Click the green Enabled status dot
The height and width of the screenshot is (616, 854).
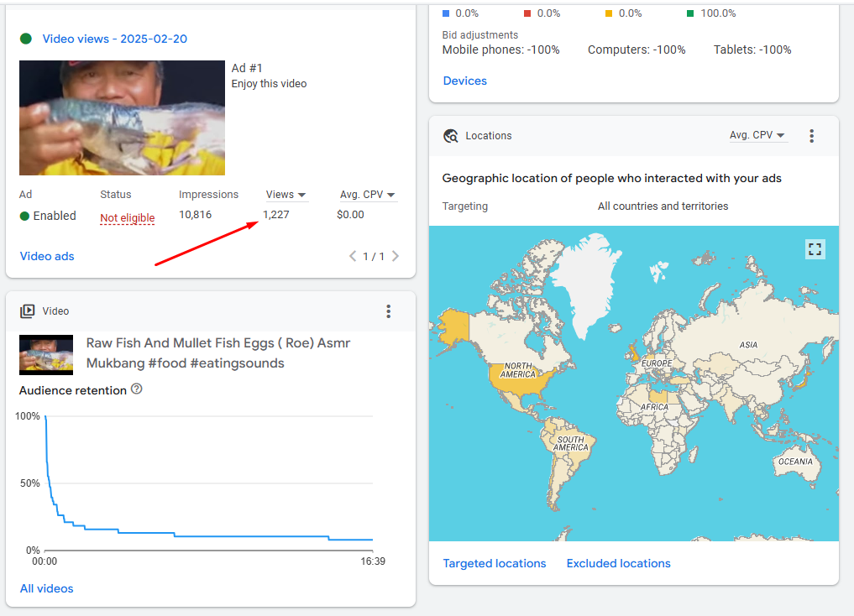click(x=25, y=217)
